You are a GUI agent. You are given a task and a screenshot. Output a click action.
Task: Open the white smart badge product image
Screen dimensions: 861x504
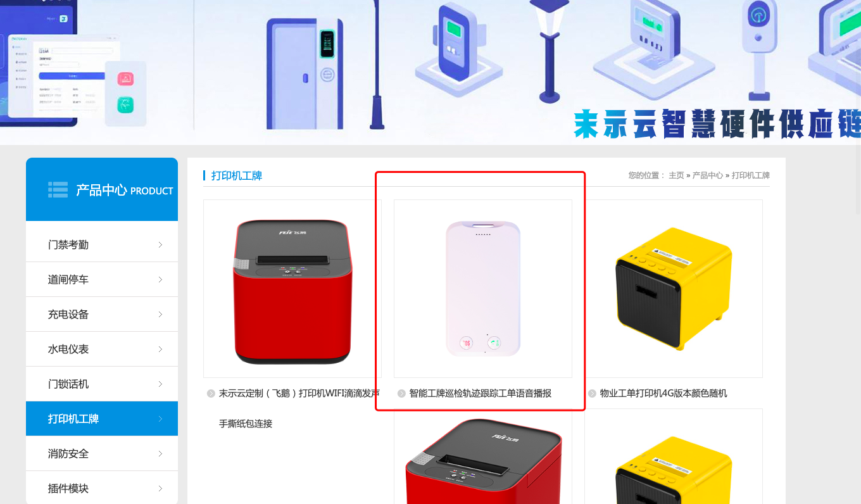[483, 289]
